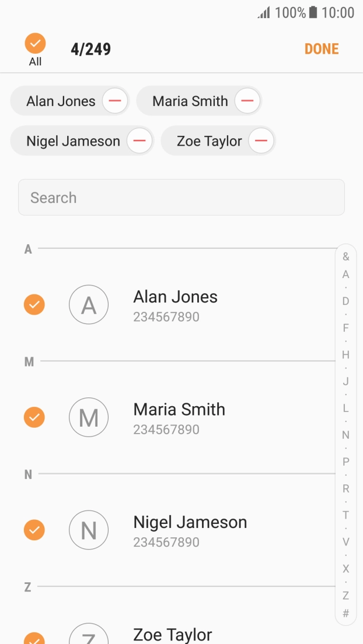
Task: Jump to letter H in index bar
Action: coord(346,354)
